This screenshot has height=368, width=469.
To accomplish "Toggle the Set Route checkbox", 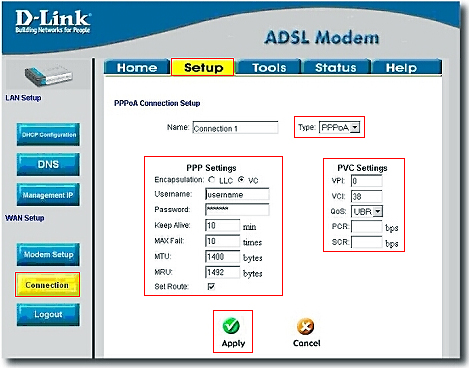I will click(x=211, y=286).
